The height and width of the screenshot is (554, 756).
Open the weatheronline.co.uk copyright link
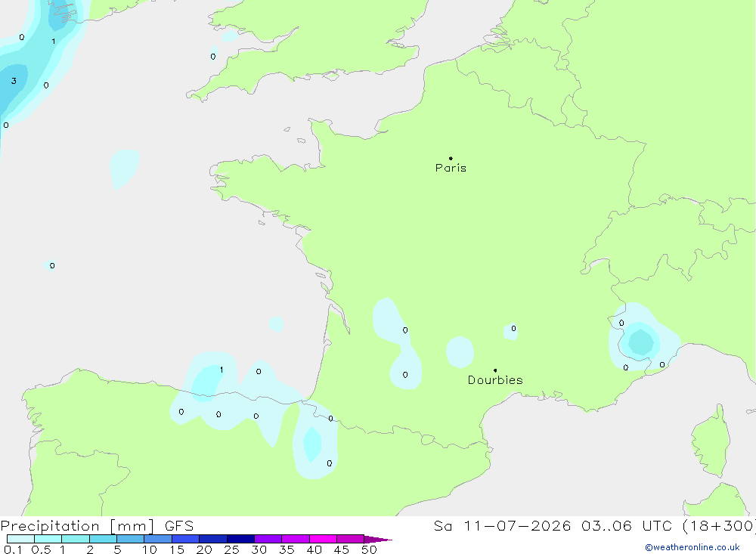point(692,547)
